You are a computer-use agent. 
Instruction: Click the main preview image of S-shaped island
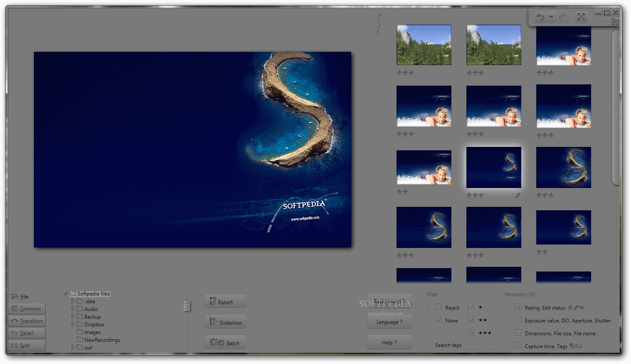pyautogui.click(x=192, y=149)
